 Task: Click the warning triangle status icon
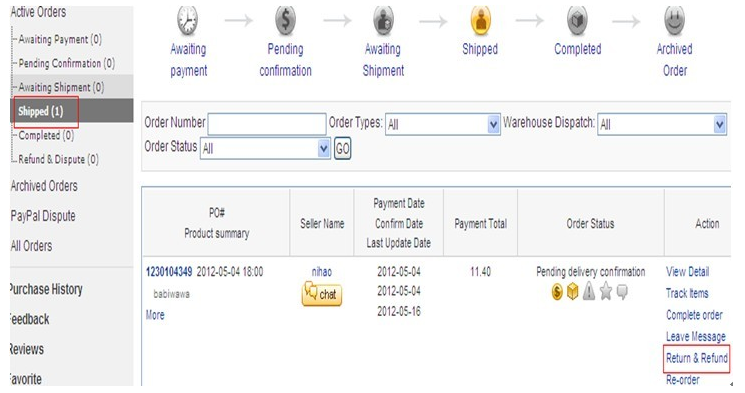(589, 291)
